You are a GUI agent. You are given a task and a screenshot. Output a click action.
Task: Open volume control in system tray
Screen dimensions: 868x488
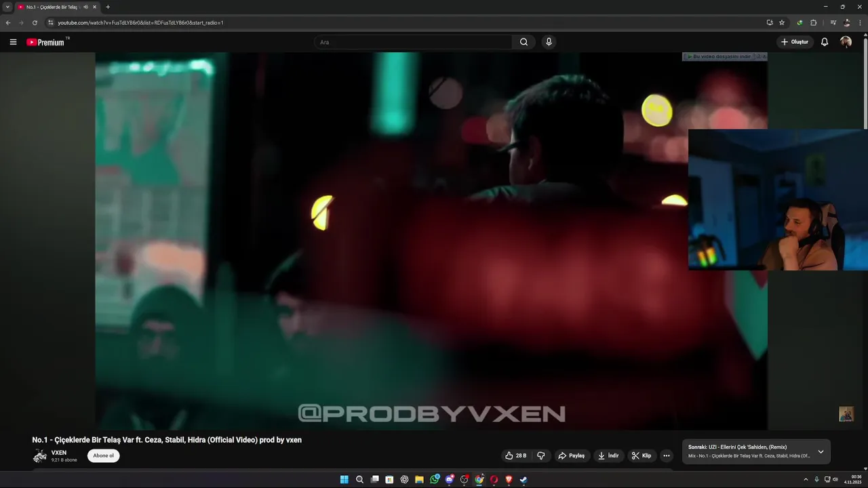835,479
